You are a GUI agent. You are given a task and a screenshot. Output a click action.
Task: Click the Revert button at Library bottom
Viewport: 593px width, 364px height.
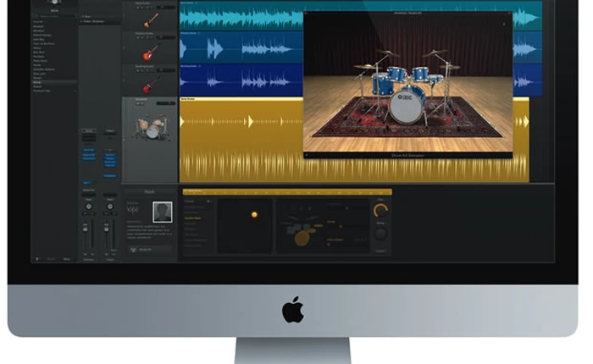coord(51,259)
